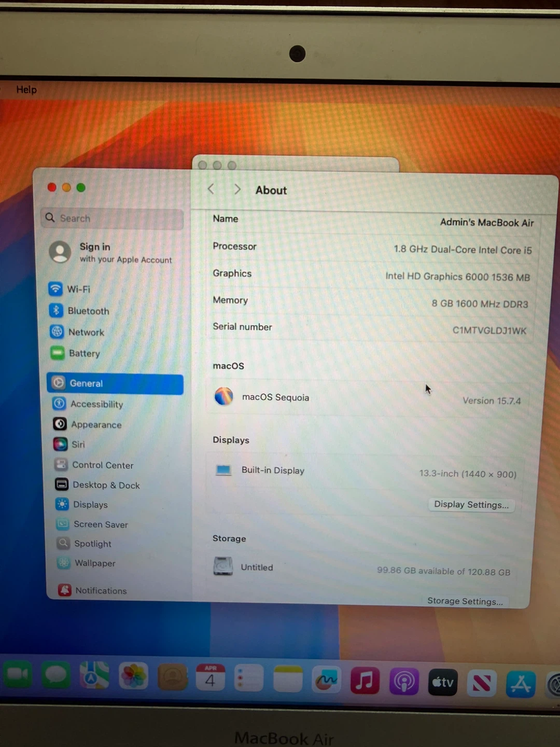Open Accessibility settings

(x=88, y=404)
